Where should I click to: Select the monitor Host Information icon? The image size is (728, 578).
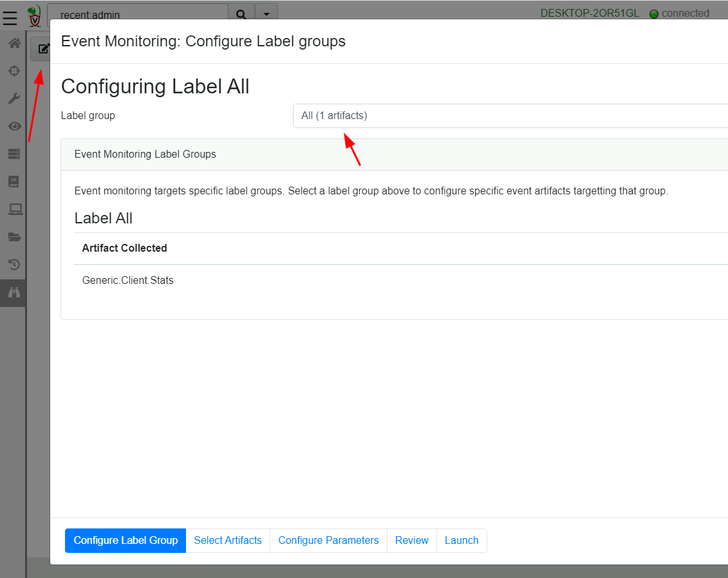pos(14,209)
